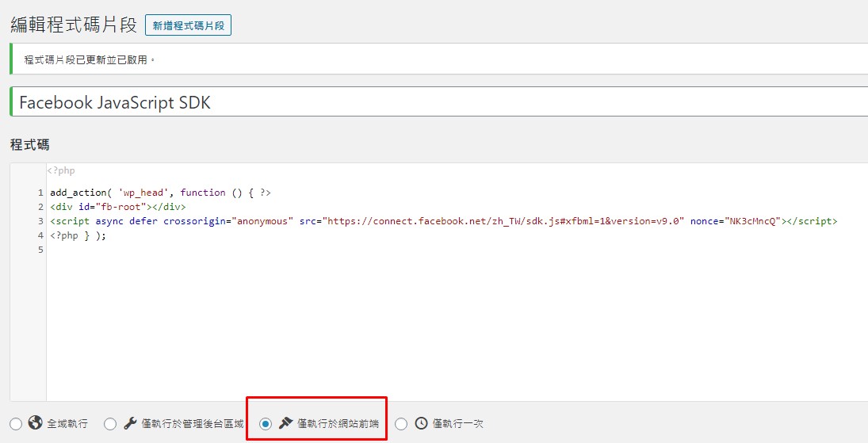Click the wrench icon for admin area

[x=130, y=424]
